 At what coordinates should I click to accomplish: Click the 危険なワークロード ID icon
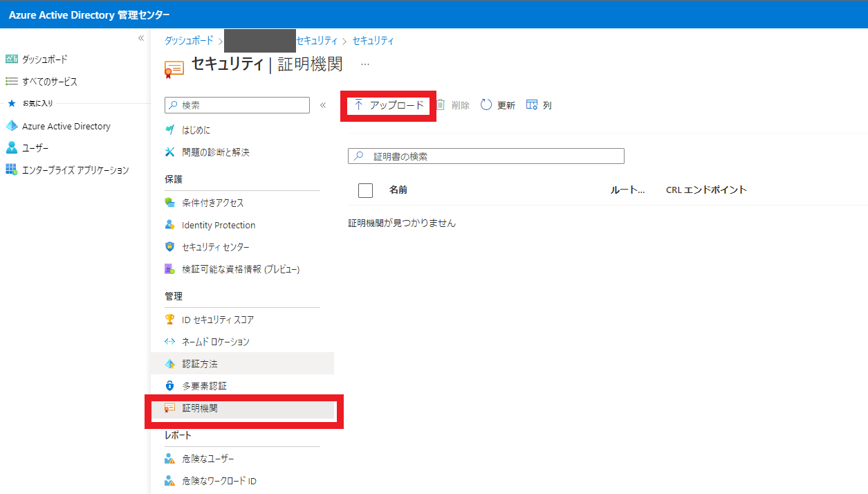point(169,481)
